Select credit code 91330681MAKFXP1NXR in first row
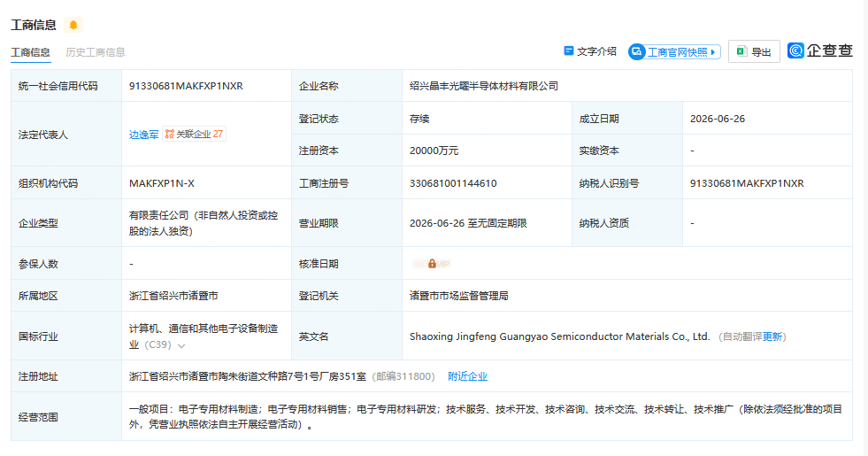The width and height of the screenshot is (868, 456). tap(186, 86)
